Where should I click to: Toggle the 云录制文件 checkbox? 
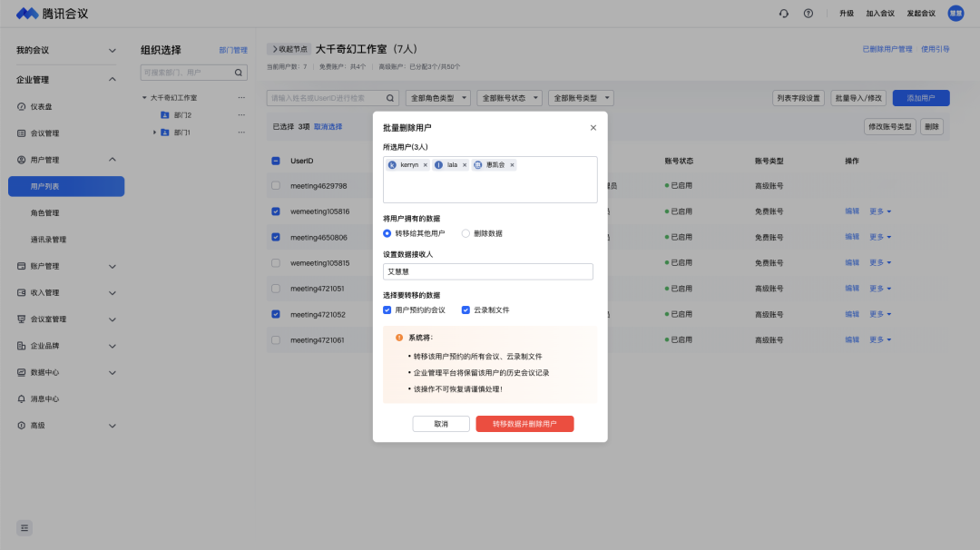tap(465, 309)
